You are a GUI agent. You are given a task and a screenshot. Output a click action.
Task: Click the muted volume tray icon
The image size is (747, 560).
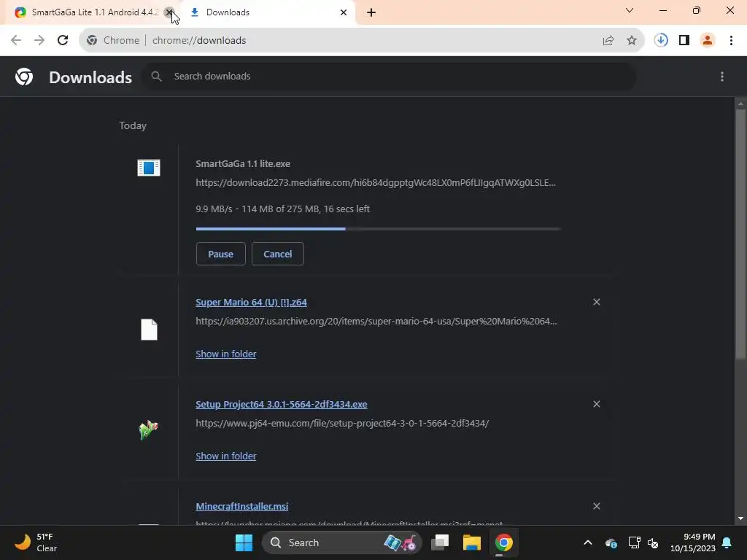653,542
